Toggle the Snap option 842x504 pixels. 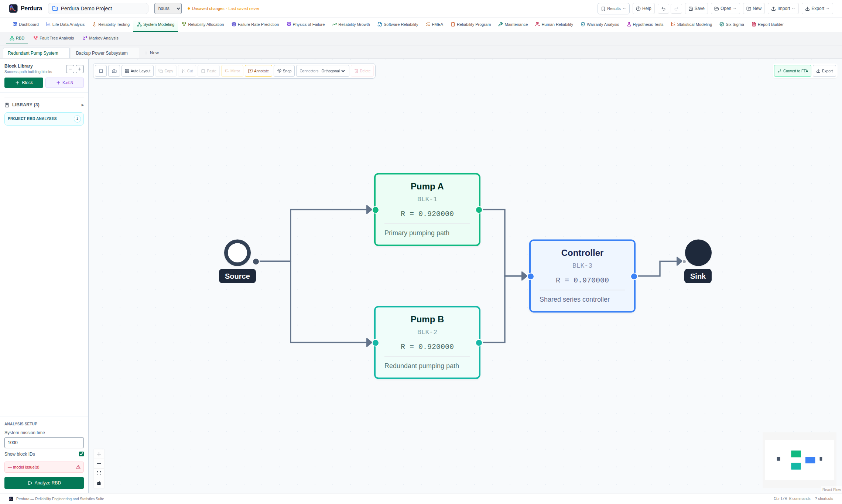pos(284,71)
